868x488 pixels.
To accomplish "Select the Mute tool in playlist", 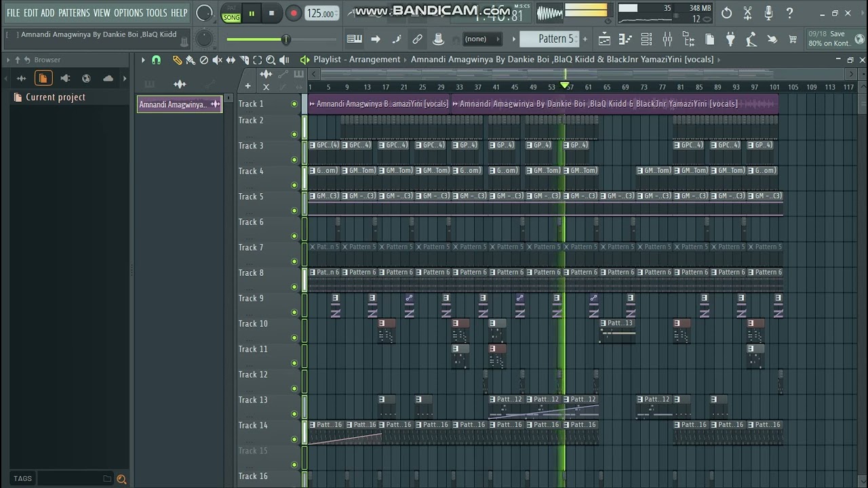I will click(217, 60).
